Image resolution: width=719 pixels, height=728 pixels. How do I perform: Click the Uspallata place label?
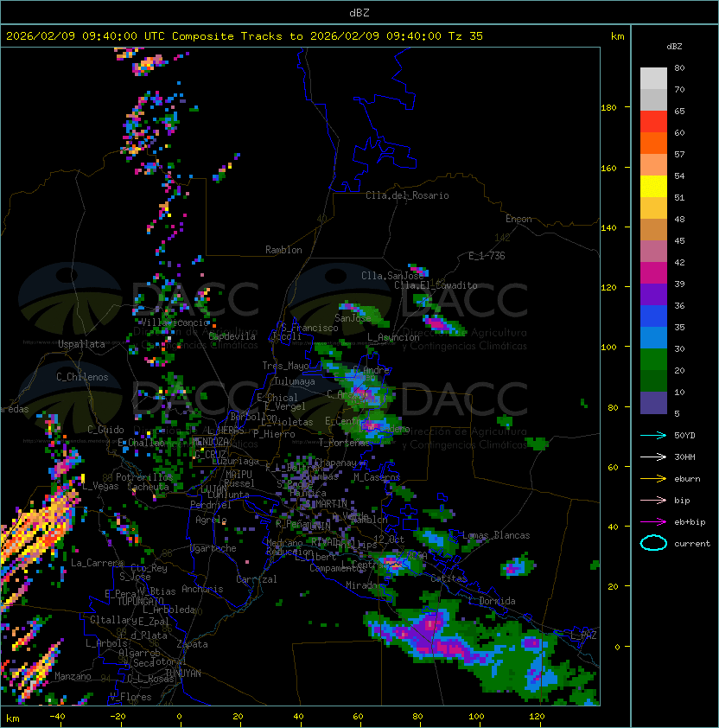pyautogui.click(x=81, y=344)
